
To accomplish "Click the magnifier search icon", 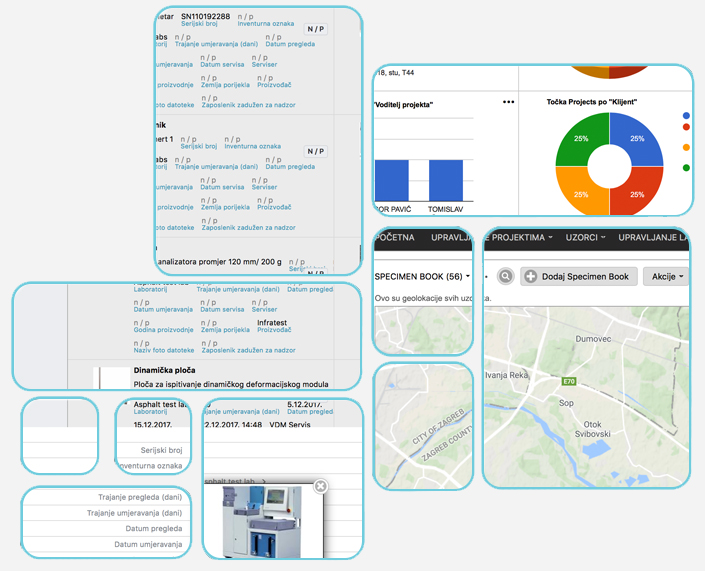I will pyautogui.click(x=506, y=276).
